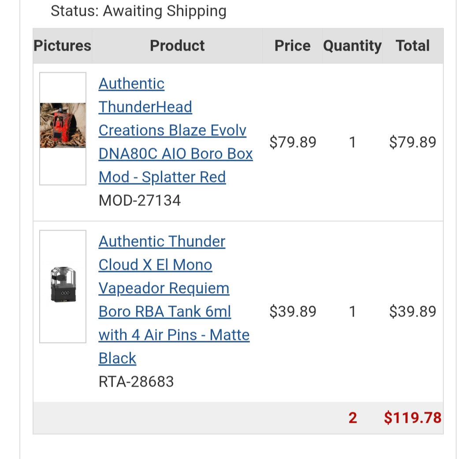The image size is (476, 459).
Task: Click the $39.89 row total for Boro tank
Action: [413, 311]
